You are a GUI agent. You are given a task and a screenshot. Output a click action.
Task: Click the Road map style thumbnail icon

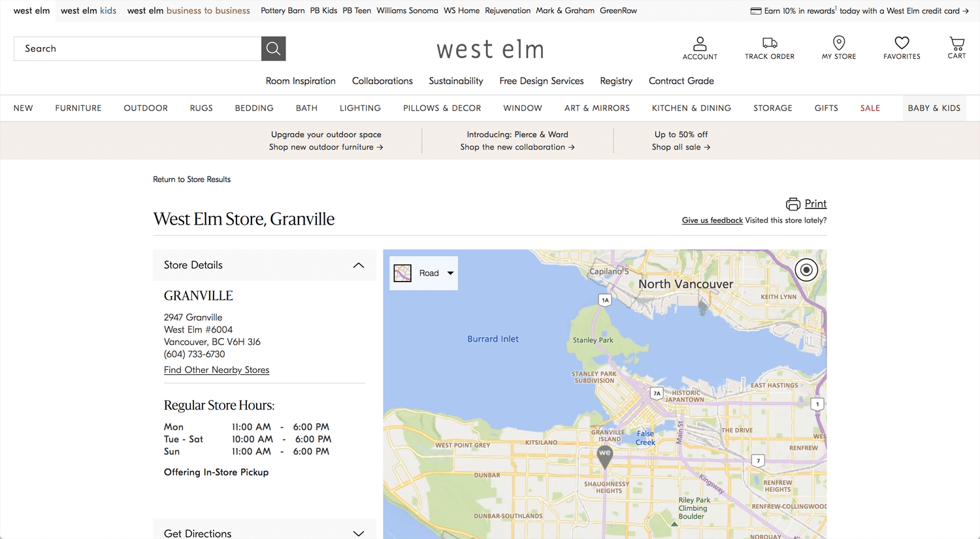(x=402, y=273)
